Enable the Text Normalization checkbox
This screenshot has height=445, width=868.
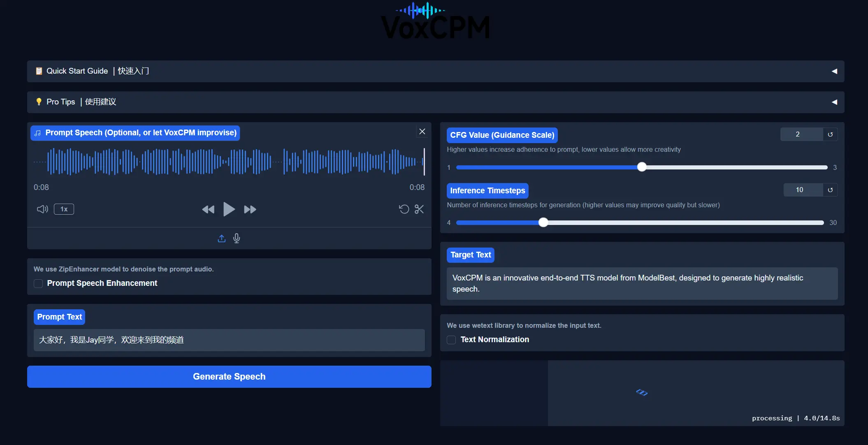[x=451, y=340]
